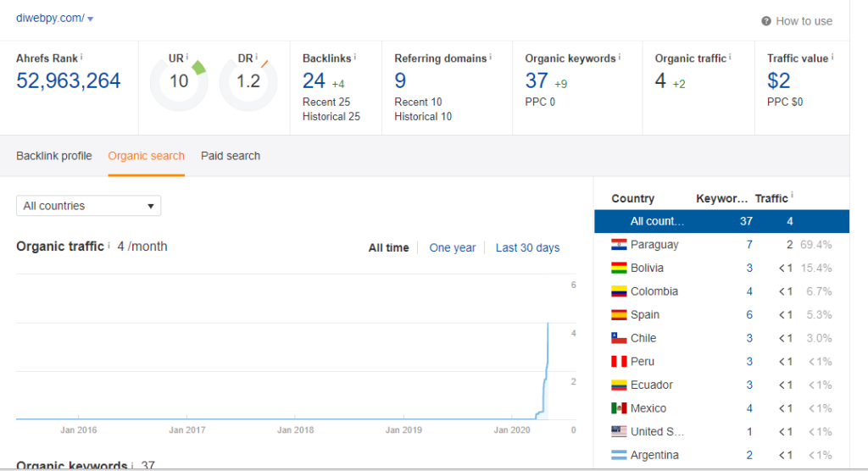This screenshot has height=471, width=868.
Task: Click the info icon next to Referring domains
Action: (x=492, y=57)
